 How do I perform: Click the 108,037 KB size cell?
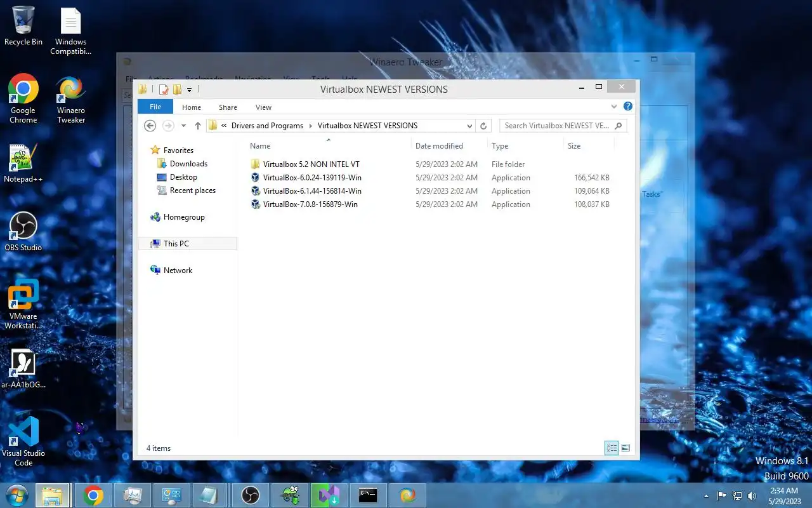tap(591, 204)
